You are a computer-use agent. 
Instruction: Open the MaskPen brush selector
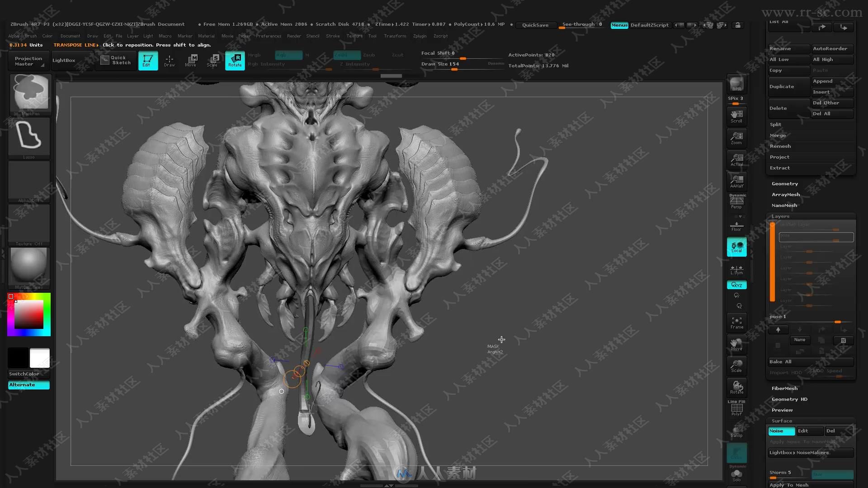coord(30,95)
